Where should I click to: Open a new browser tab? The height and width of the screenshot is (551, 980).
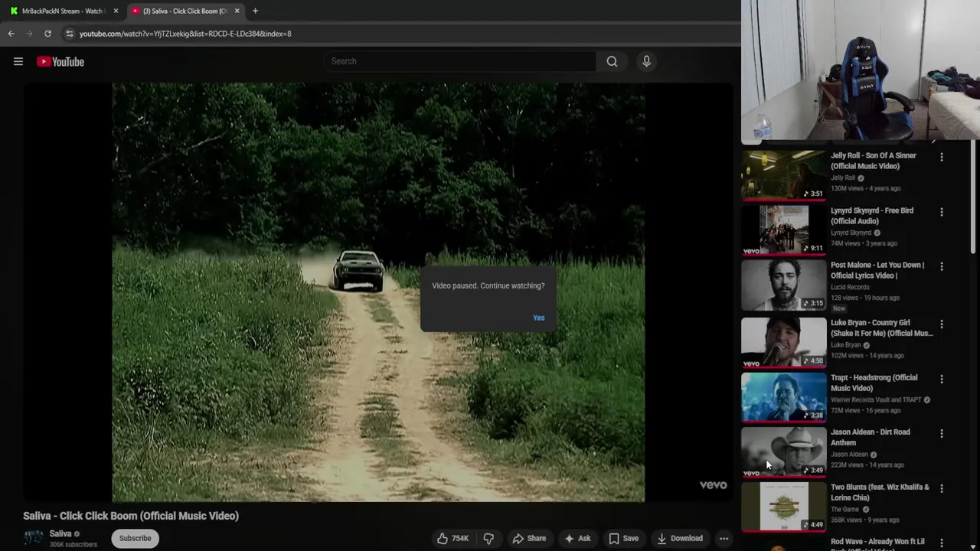pos(255,11)
